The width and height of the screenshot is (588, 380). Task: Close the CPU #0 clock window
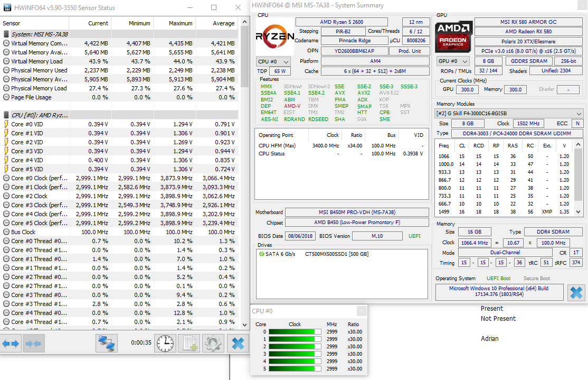click(361, 311)
